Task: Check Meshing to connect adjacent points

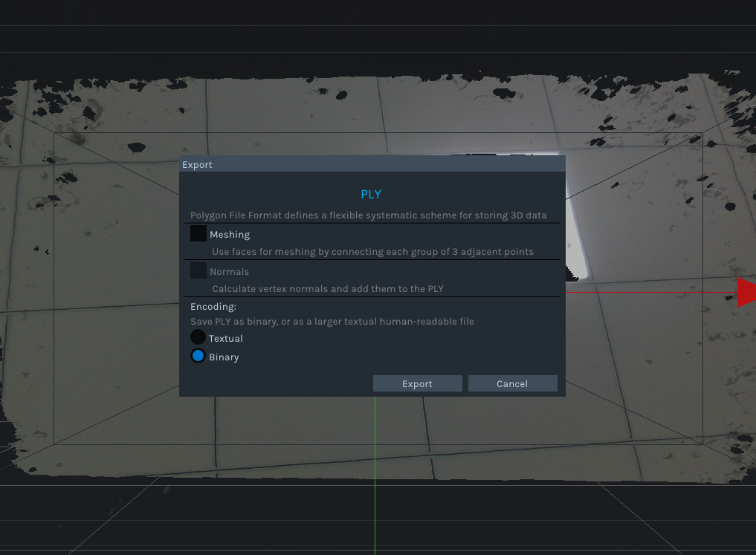Action: (x=198, y=233)
